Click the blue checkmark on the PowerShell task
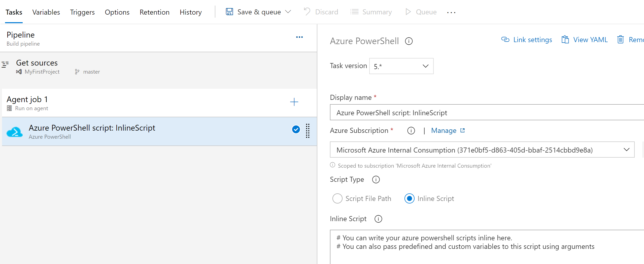Screen dimensions: 644x264 pyautogui.click(x=296, y=129)
